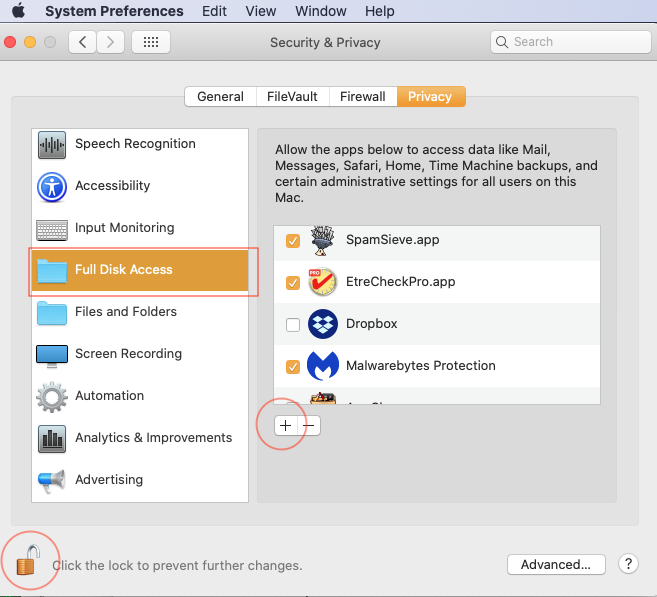Select the Screen Recording monitor icon
This screenshot has height=597, width=657.
tap(52, 356)
